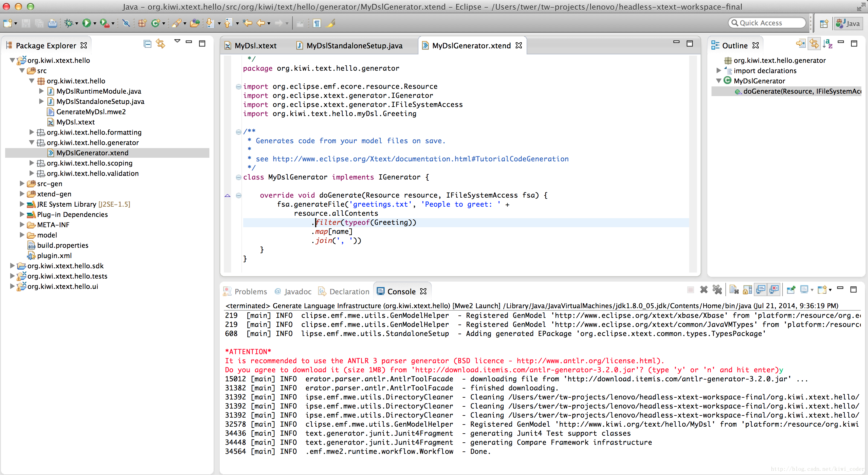Navigate Back with yellow arrow
Screen dimensions: 868x475
[261, 23]
